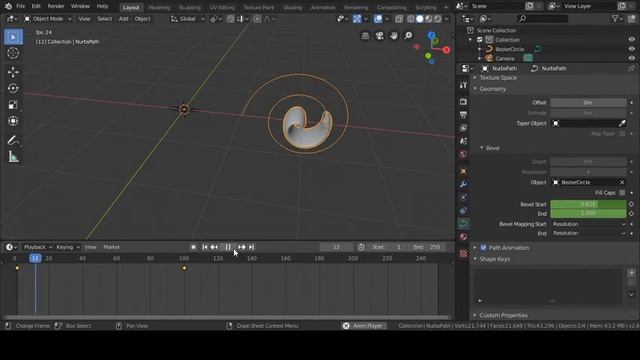Open the Texture properties tab

click(463, 253)
